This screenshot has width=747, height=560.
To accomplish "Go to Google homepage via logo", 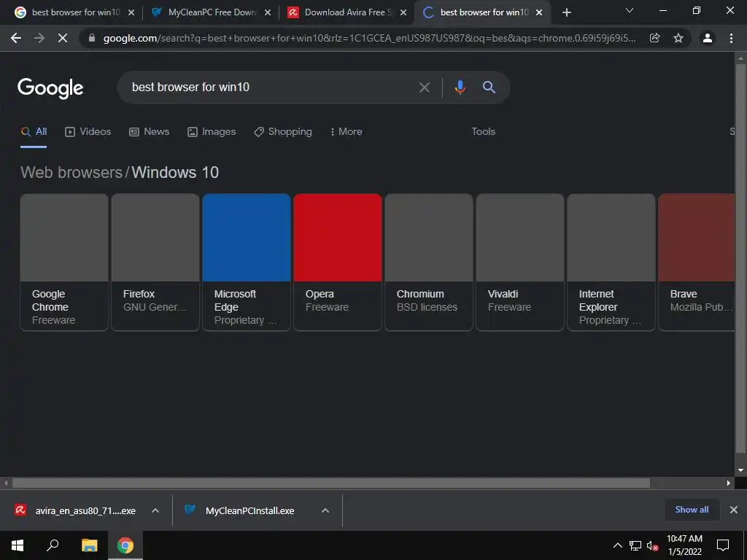I will (50, 88).
